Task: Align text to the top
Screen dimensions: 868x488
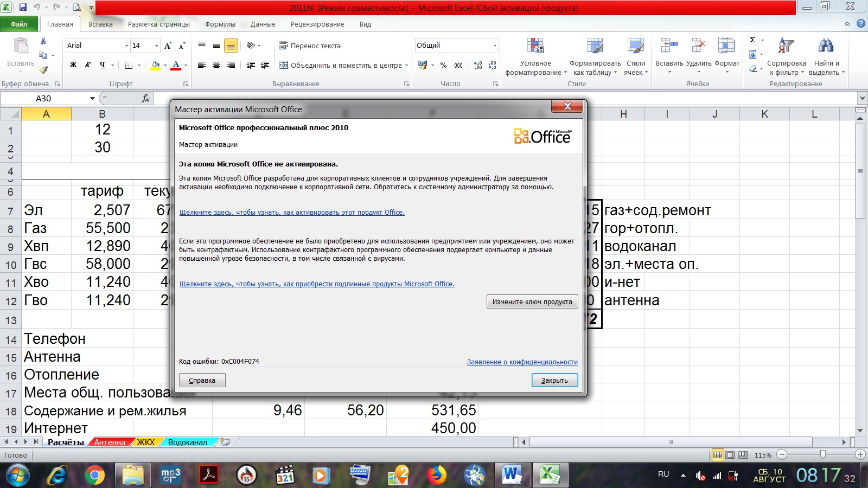Action: [x=202, y=46]
